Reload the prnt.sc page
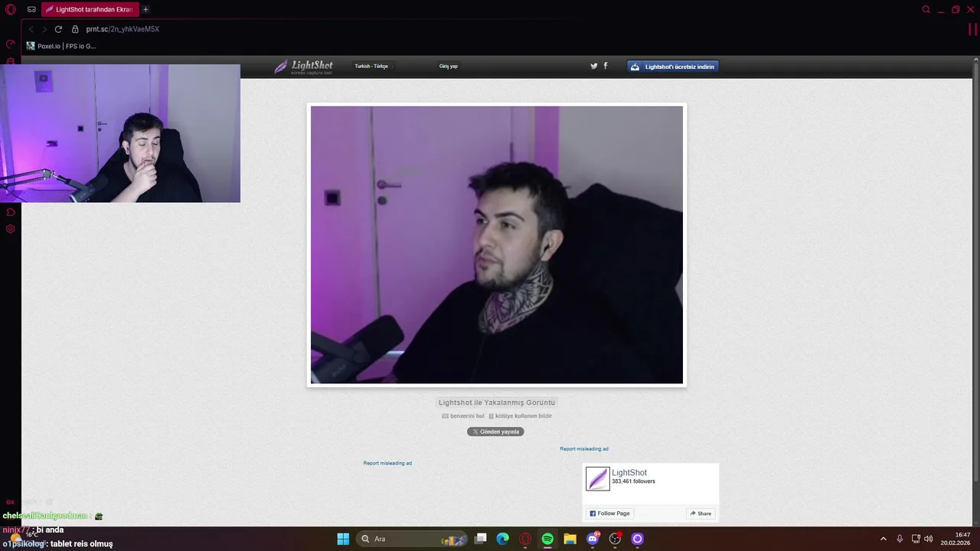 58,29
